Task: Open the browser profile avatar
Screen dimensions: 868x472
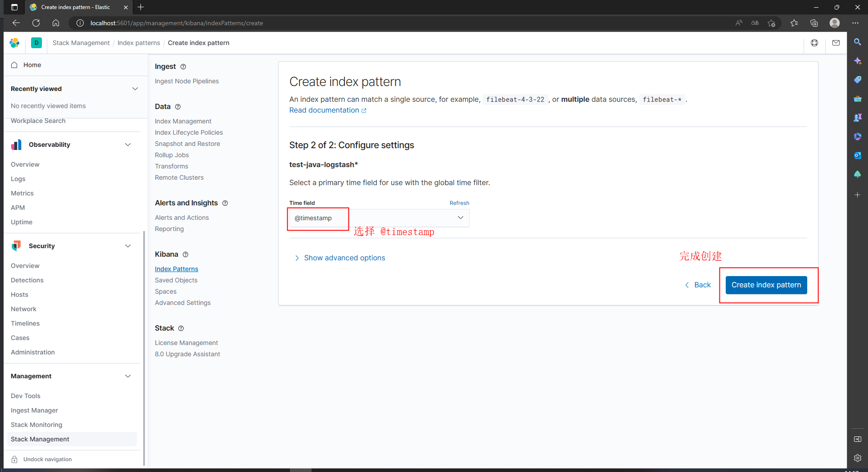Action: tap(835, 23)
